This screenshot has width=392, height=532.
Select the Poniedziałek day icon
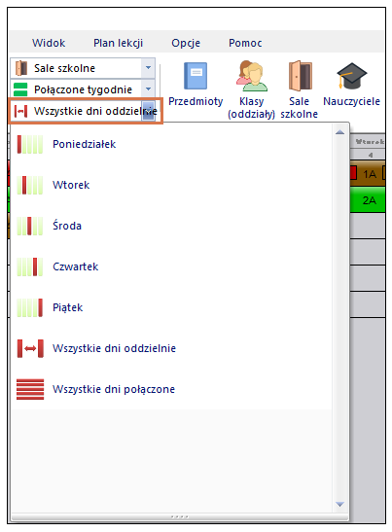[x=30, y=144]
